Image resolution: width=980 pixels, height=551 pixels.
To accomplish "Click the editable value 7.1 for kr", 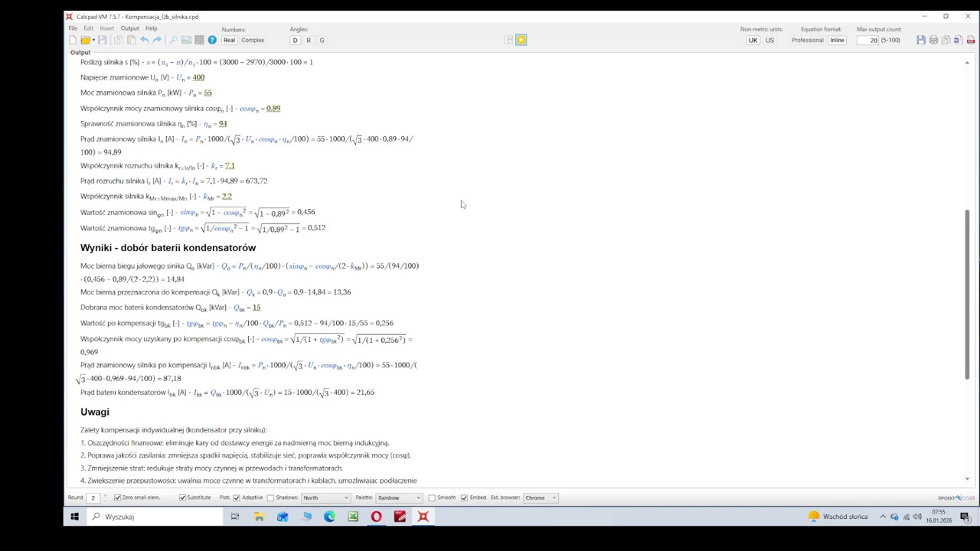I will point(230,165).
